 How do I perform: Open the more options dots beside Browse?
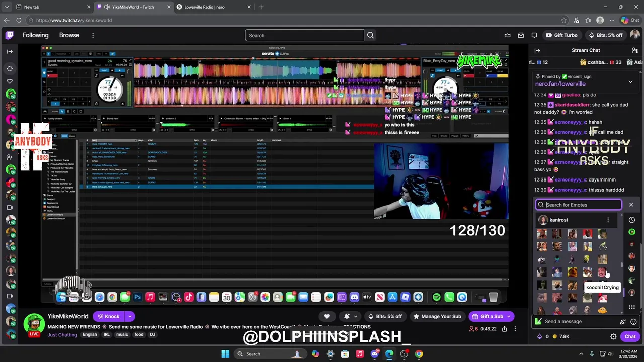(93, 35)
